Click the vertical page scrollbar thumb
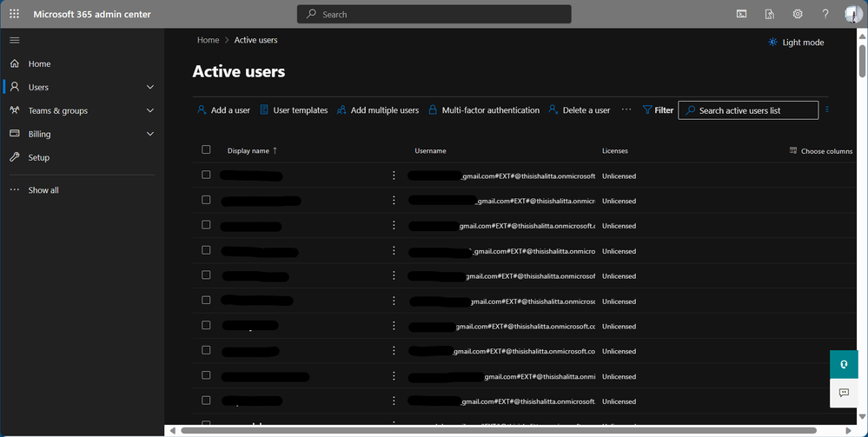 tap(862, 60)
